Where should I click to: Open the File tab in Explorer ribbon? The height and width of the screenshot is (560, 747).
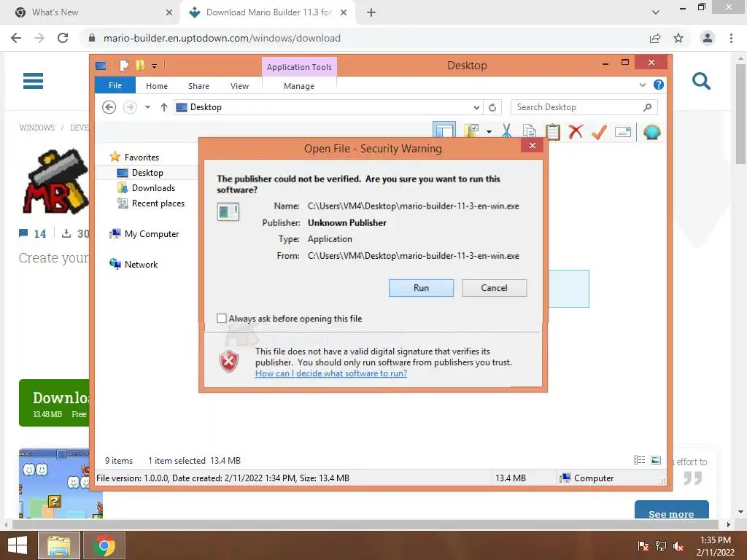pos(115,85)
